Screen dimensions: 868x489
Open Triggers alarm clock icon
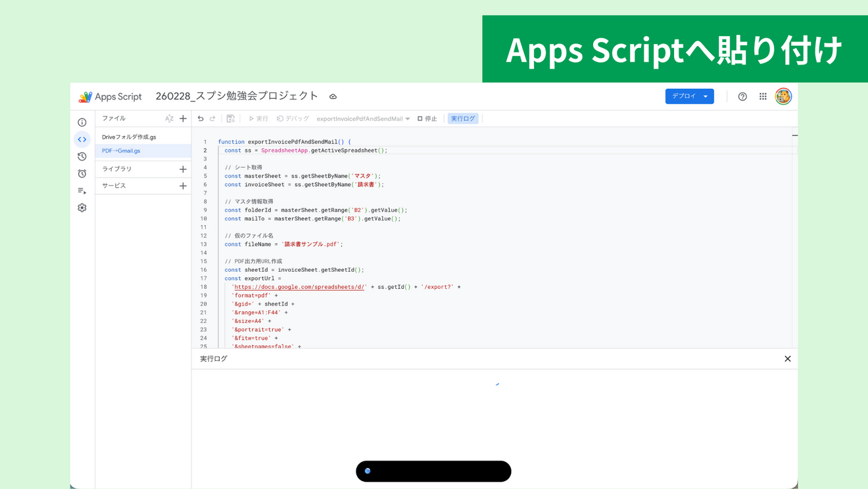click(x=82, y=174)
